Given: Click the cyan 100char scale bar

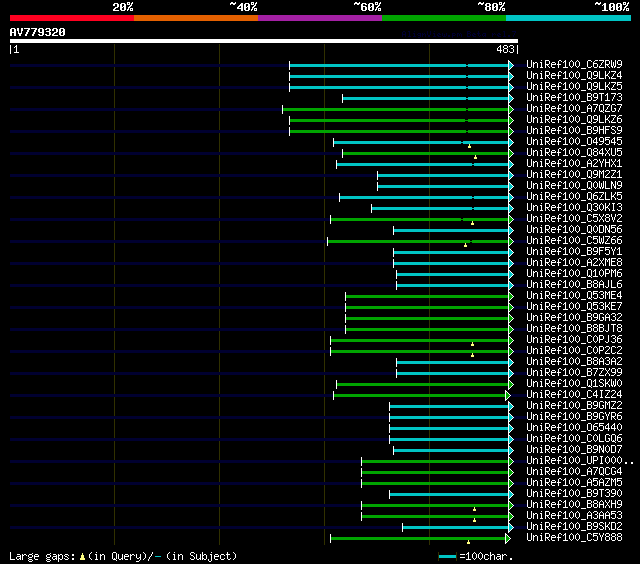Looking at the screenshot, I should [x=447, y=556].
